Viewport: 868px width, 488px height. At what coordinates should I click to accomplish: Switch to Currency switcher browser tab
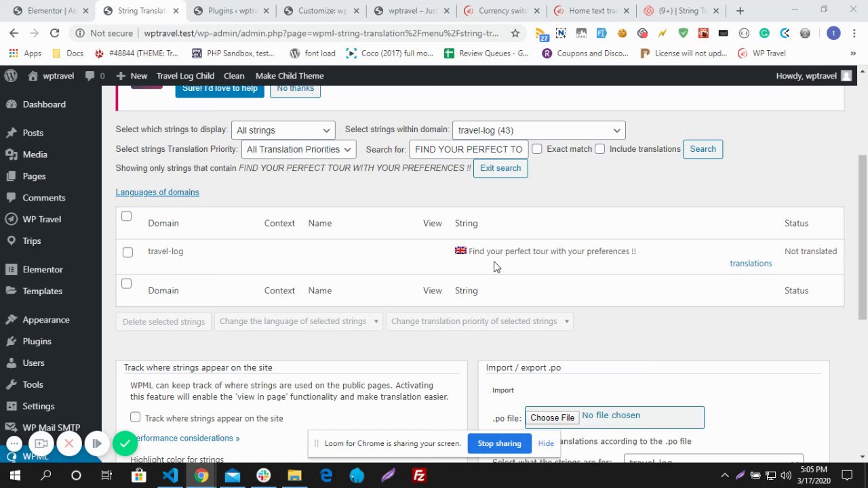[502, 11]
